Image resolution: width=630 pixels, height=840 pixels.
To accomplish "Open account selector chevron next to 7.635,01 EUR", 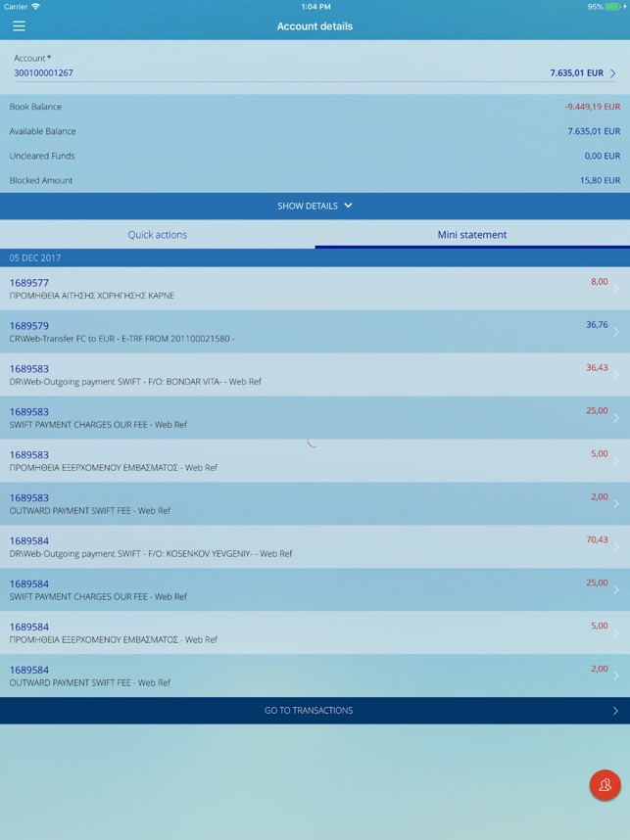I will coord(612,73).
